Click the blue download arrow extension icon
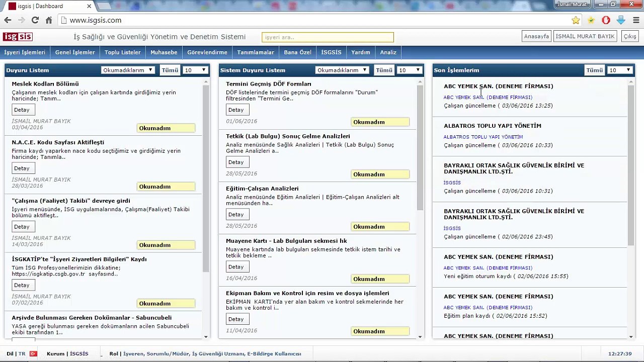This screenshot has height=362, width=644. pyautogui.click(x=621, y=20)
